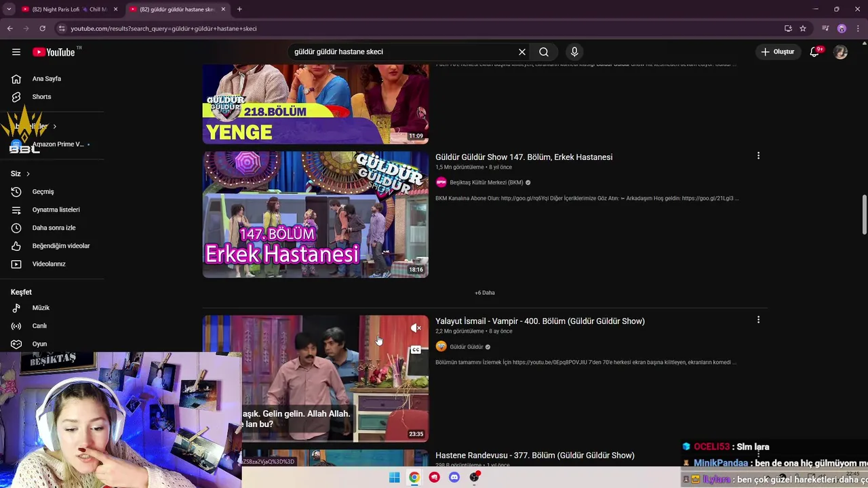View site info icon in address bar
The width and height of the screenshot is (868, 488).
(62, 28)
